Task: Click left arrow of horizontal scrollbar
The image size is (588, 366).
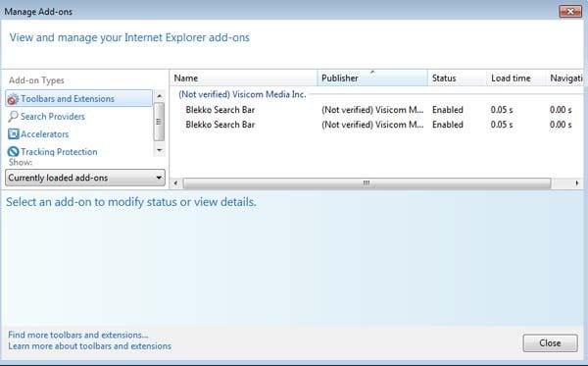Action: [x=175, y=183]
